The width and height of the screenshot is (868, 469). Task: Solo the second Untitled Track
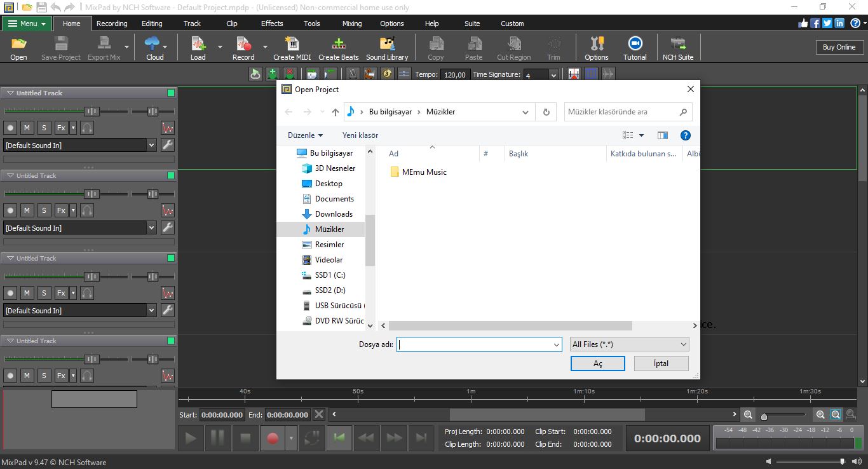pos(44,210)
